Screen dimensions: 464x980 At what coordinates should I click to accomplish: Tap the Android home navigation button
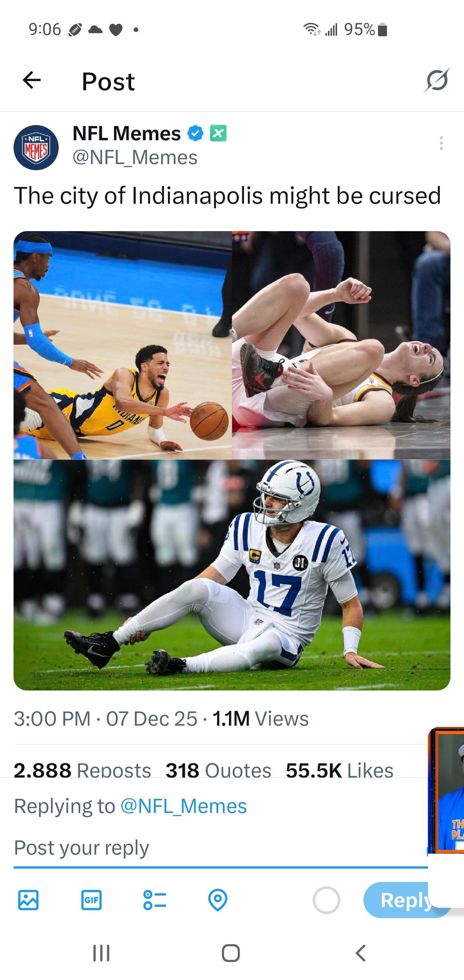231,953
